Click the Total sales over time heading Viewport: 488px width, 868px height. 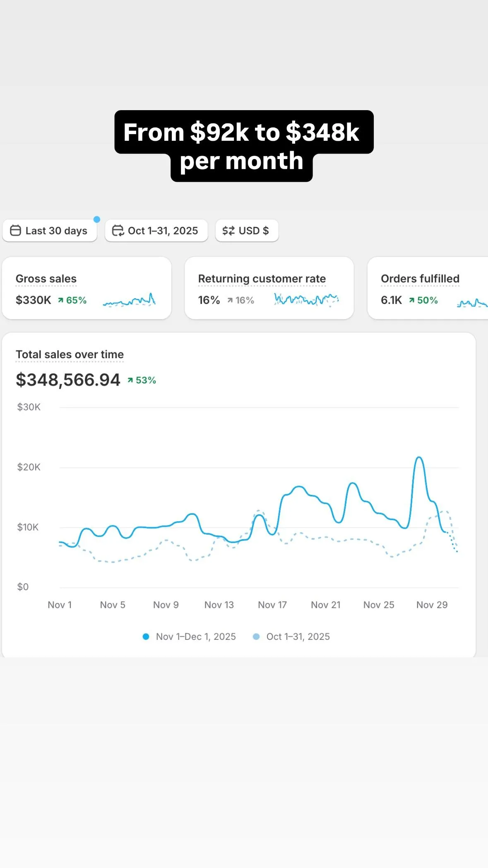[70, 354]
